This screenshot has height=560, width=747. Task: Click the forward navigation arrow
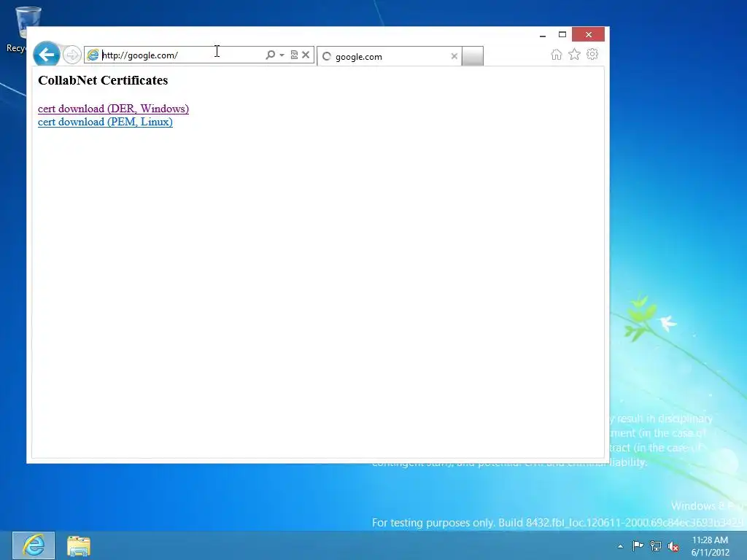point(72,55)
